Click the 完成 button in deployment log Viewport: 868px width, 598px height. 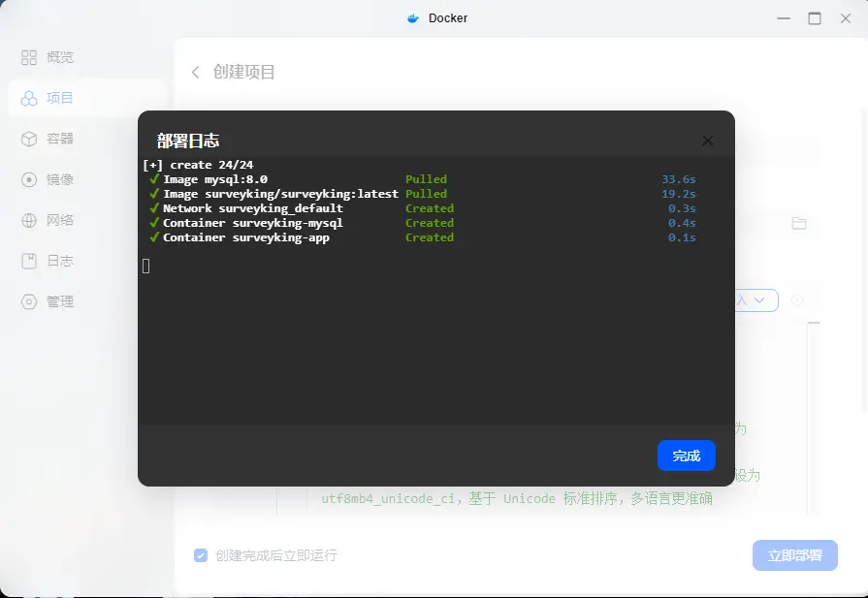686,456
